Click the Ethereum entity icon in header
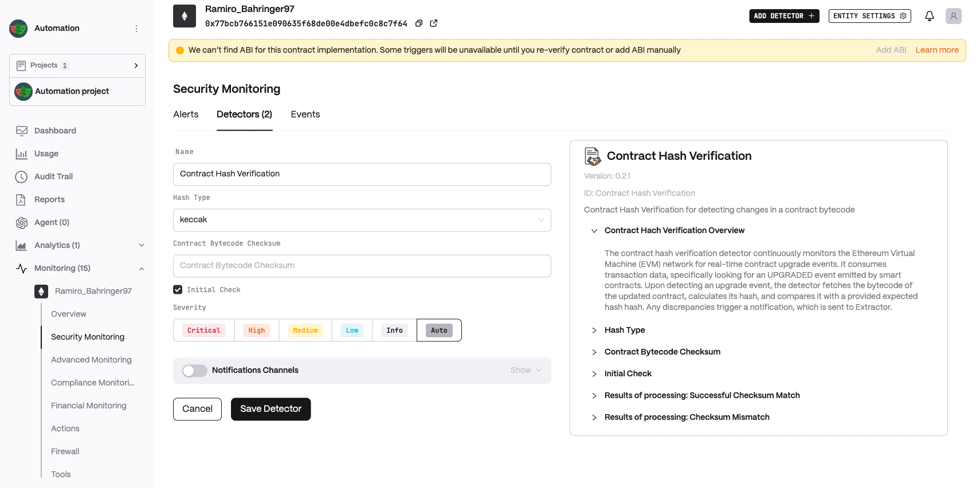This screenshot has width=980, height=488. tap(185, 16)
